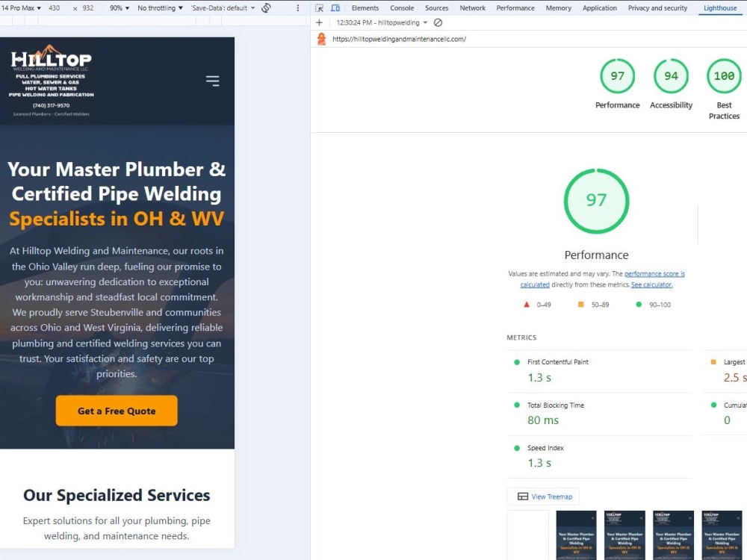Viewport: 747px width, 560px height.
Task: Click the site URL hilltopweldingandmaintenancellc.com
Action: (x=399, y=39)
